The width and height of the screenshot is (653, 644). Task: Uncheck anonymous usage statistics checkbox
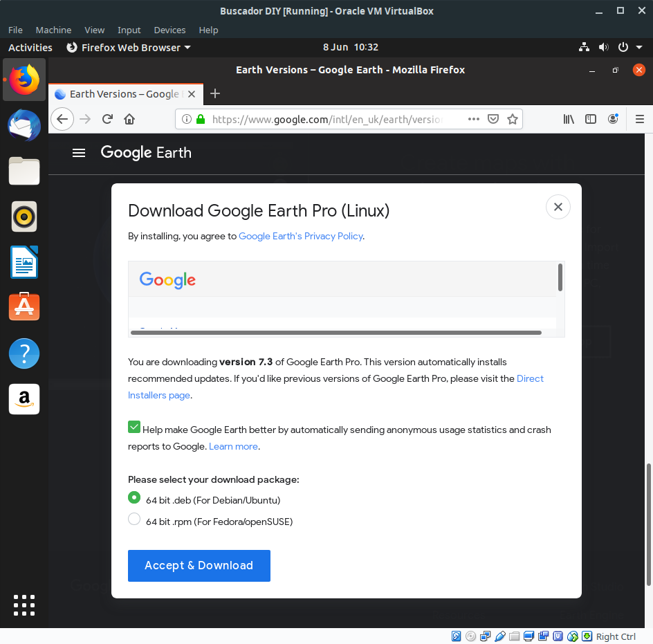134,427
